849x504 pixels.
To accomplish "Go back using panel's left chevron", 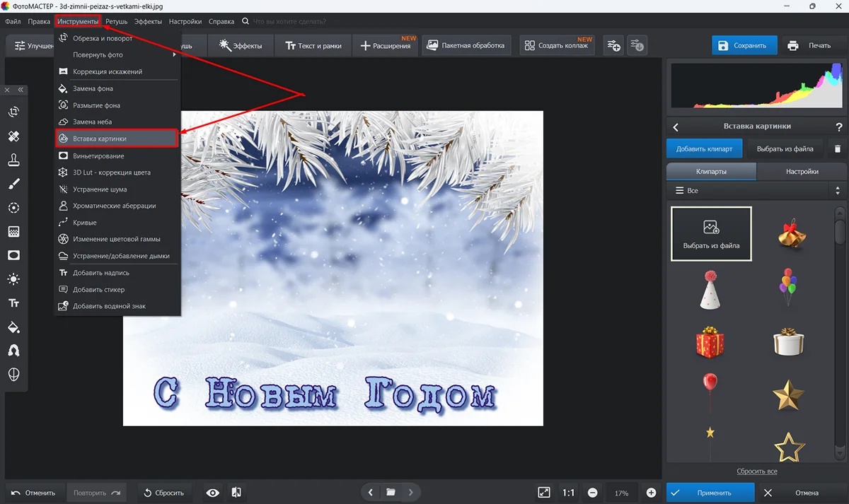I will point(676,127).
